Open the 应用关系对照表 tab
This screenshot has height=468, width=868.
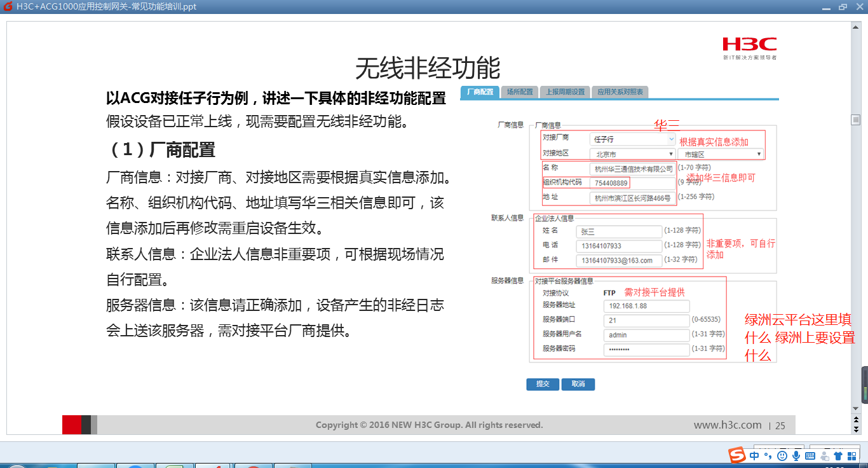620,92
